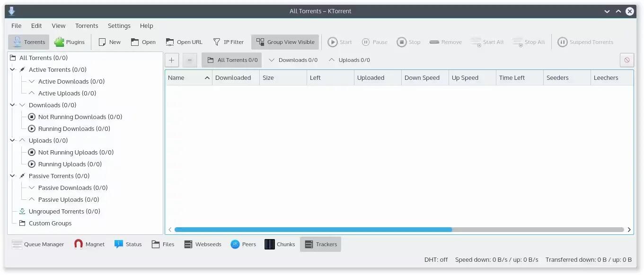Open the Torrents menu

[x=87, y=26]
